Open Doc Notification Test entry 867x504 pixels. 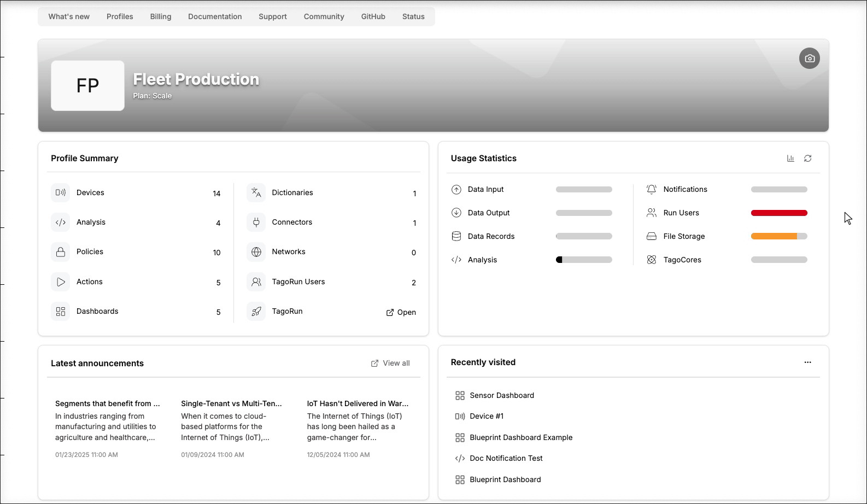[x=506, y=459]
